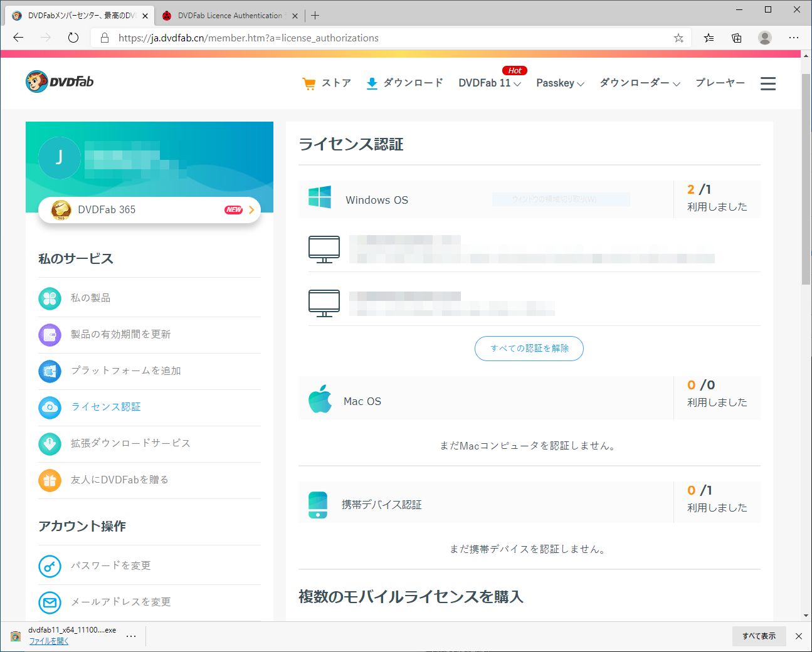The height and width of the screenshot is (652, 812).
Task: Expand the DVDFab 365 arrow
Action: 251,210
